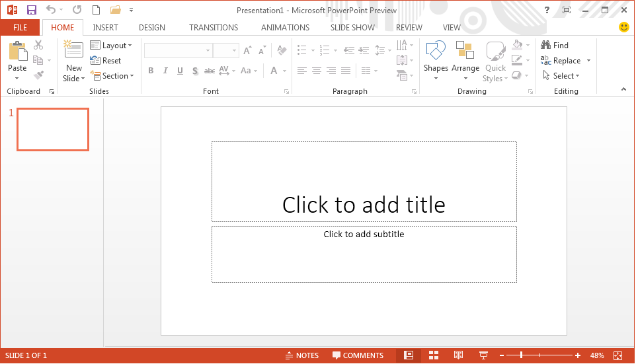Image resolution: width=636 pixels, height=364 pixels.
Task: Switch to Reading View icon
Action: (x=458, y=355)
